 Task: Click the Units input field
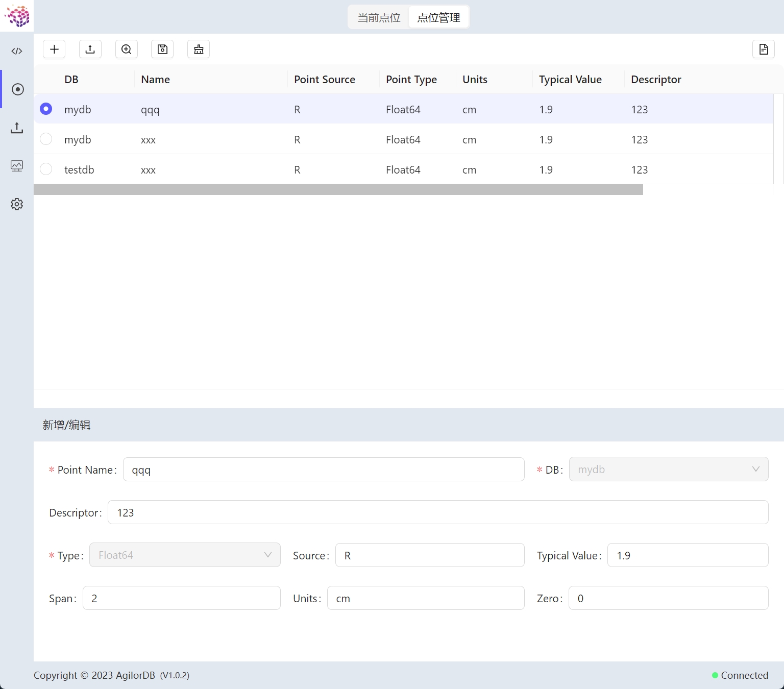tap(426, 598)
